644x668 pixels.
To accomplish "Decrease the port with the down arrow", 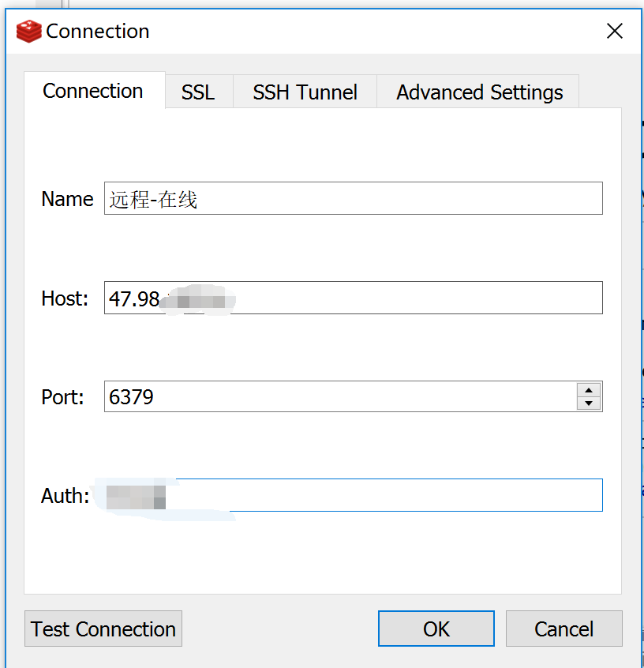I will pos(589,403).
